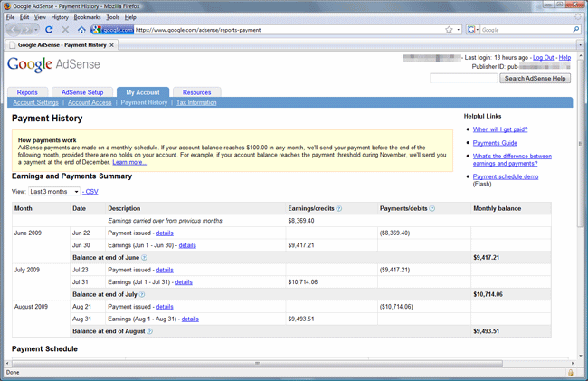
Task: Open the File menu
Action: [10, 17]
